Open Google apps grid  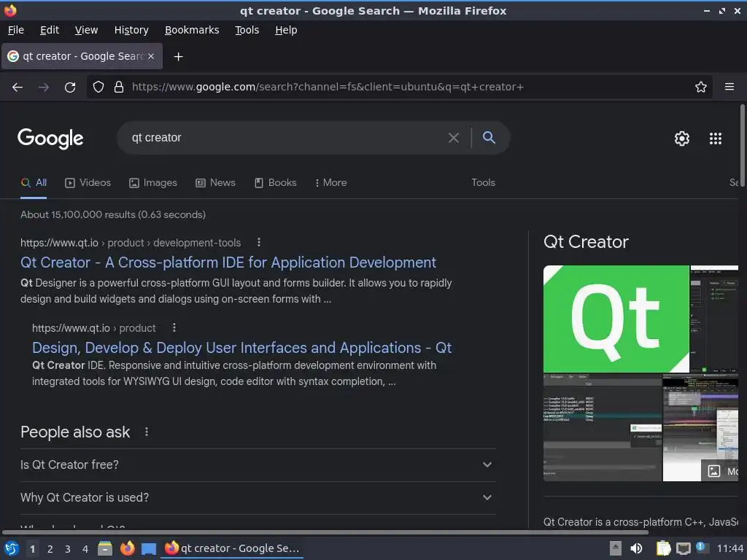tap(715, 139)
